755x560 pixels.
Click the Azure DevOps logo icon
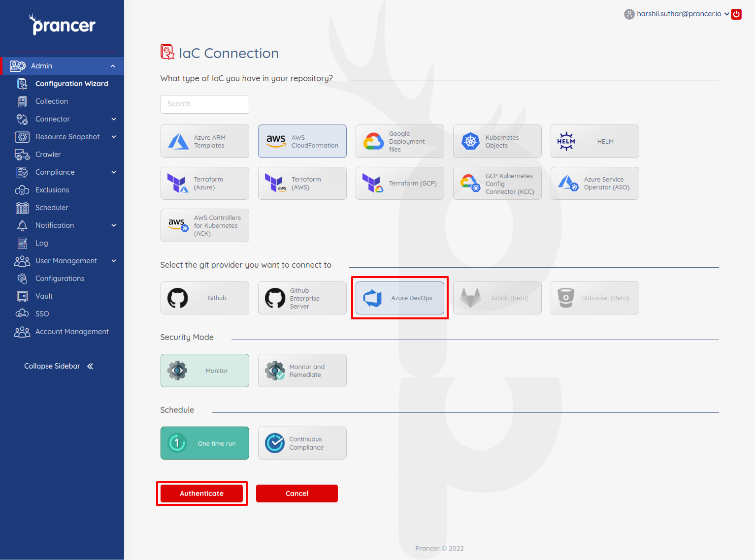pyautogui.click(x=372, y=298)
